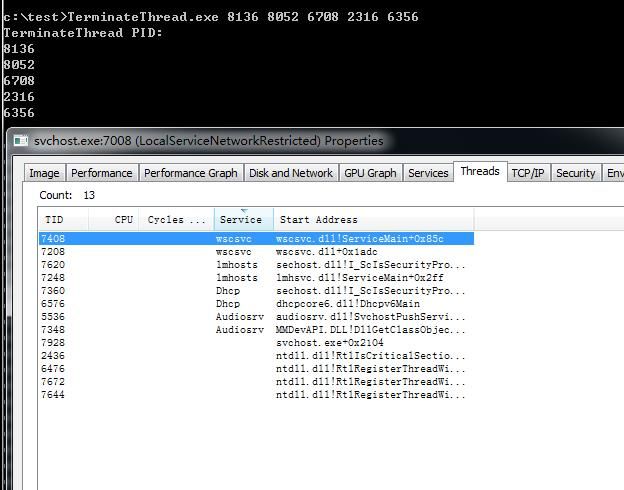Select thread 7928 svchost.exe row
The image size is (624, 490).
click(x=256, y=342)
